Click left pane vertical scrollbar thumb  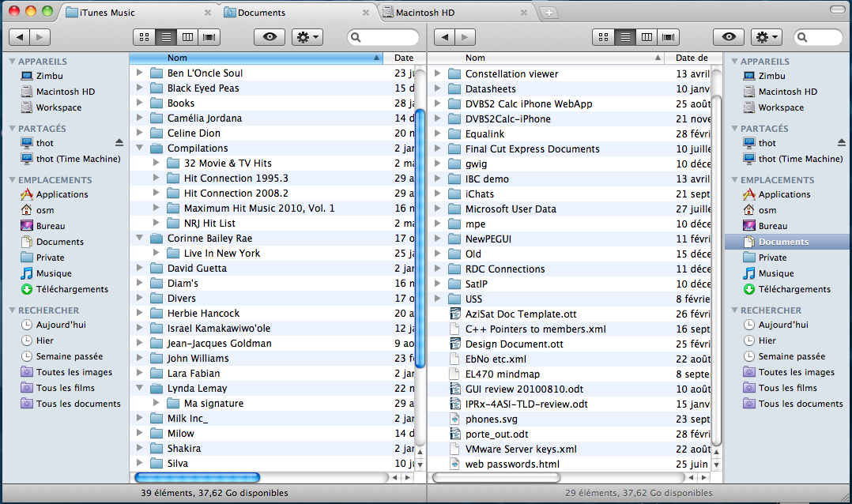pyautogui.click(x=420, y=239)
